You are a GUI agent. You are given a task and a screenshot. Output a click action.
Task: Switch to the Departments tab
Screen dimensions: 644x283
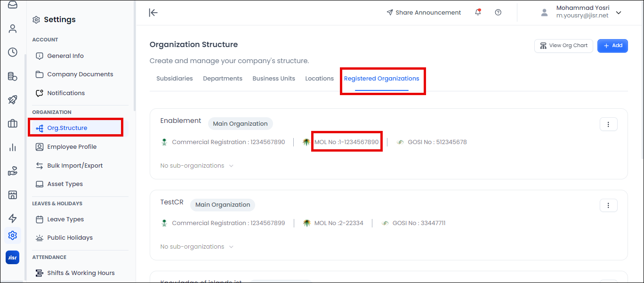pyautogui.click(x=223, y=79)
